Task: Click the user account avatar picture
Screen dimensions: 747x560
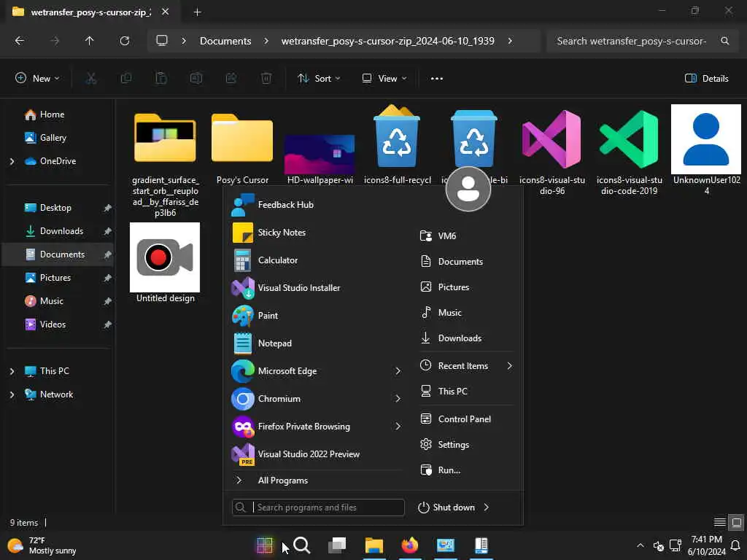Action: pyautogui.click(x=468, y=189)
